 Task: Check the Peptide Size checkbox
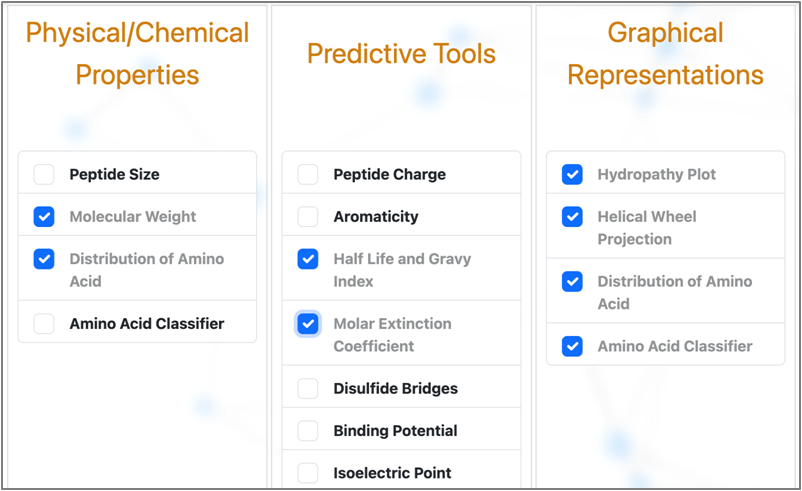44,174
